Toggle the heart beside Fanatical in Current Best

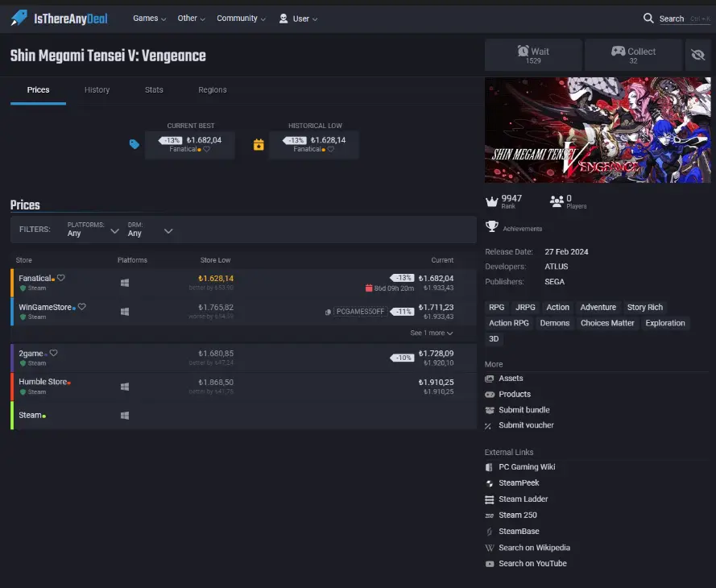[x=206, y=149]
